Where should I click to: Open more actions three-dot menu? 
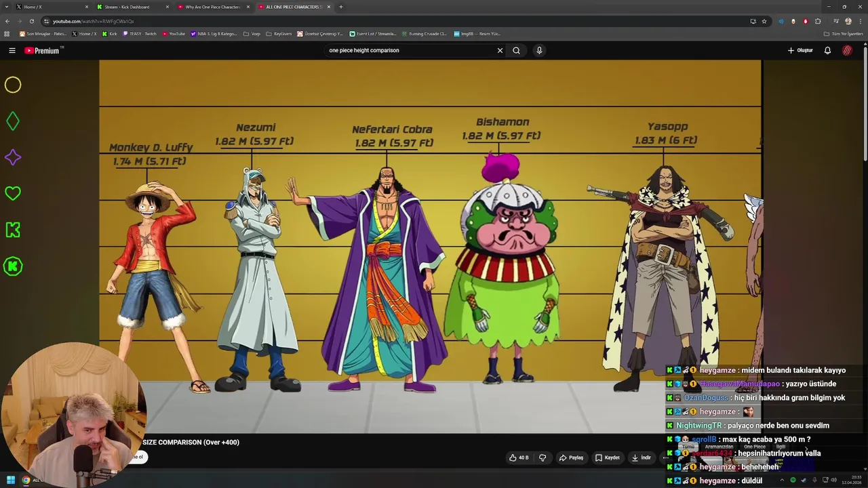(665, 457)
